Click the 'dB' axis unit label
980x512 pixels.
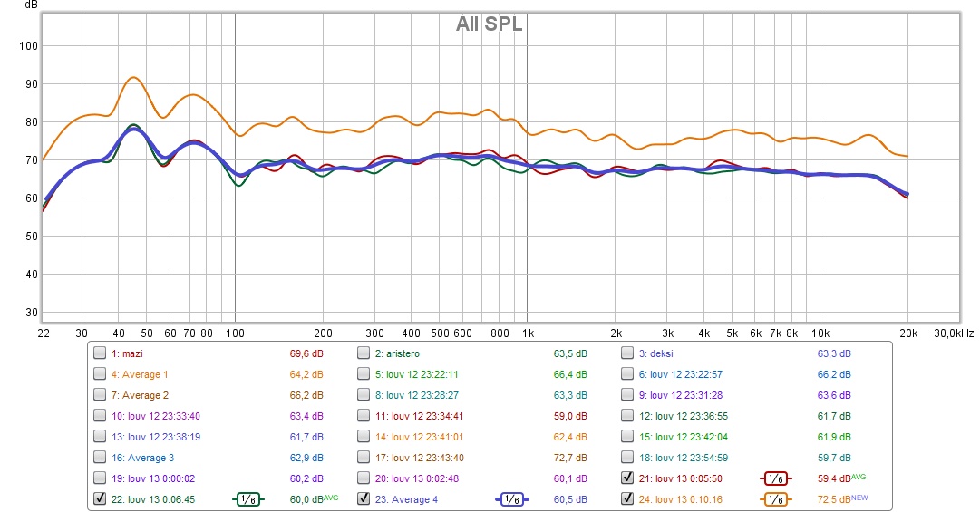click(x=31, y=5)
